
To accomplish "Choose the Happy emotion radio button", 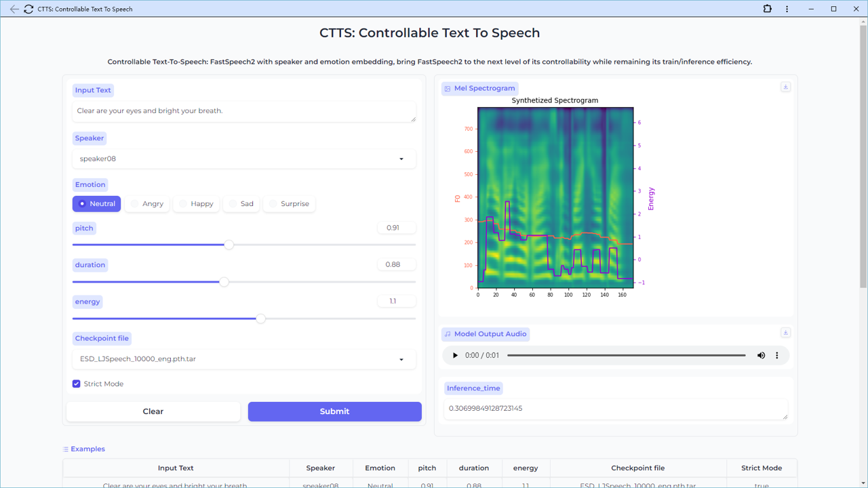I will (195, 203).
